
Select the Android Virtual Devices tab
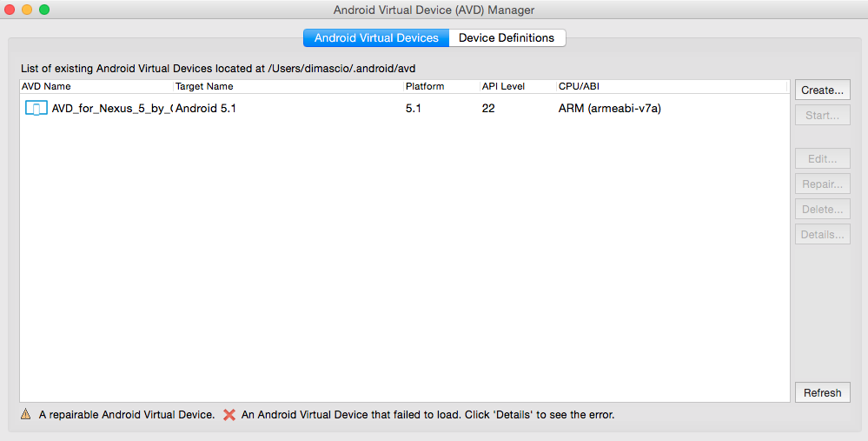376,38
